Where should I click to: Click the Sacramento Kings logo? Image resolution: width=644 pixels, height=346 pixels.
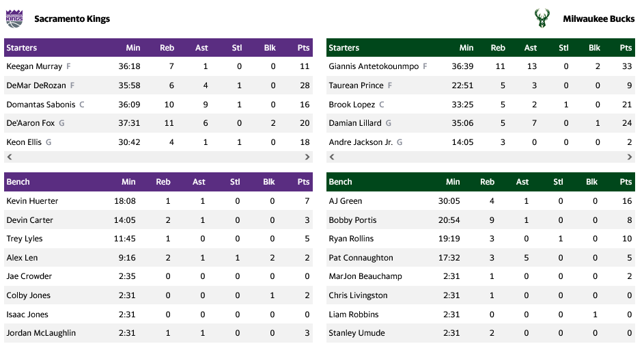[14, 18]
